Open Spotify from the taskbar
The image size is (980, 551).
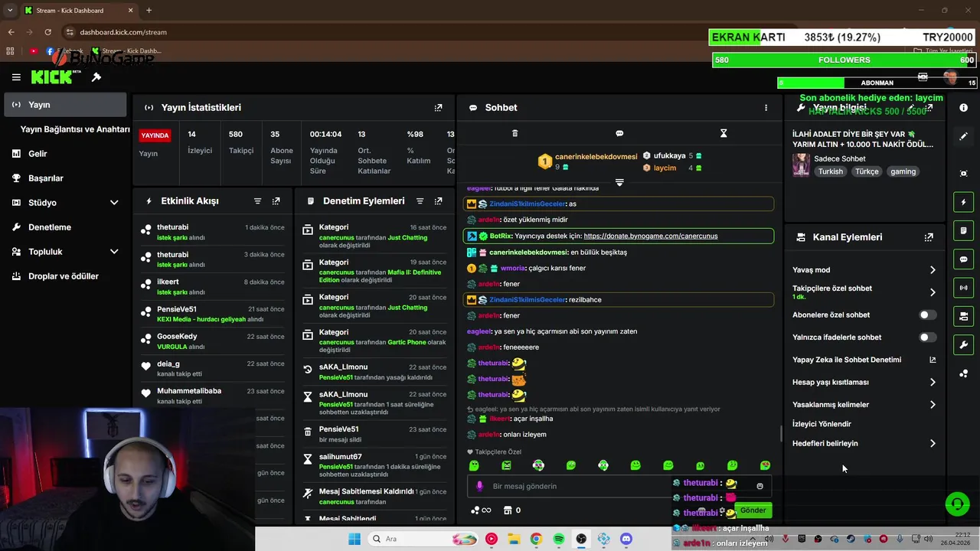point(559,539)
